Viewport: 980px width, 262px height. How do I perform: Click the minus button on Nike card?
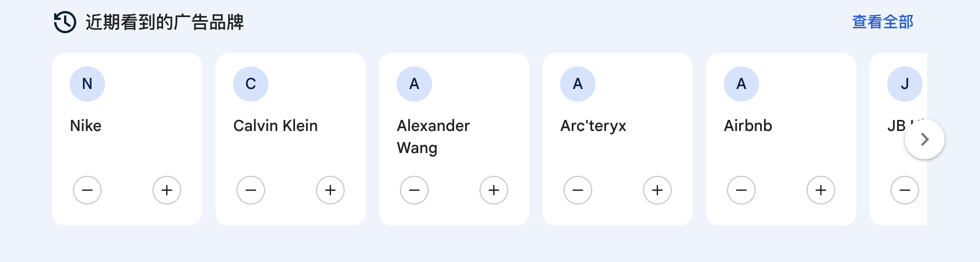coord(87,190)
